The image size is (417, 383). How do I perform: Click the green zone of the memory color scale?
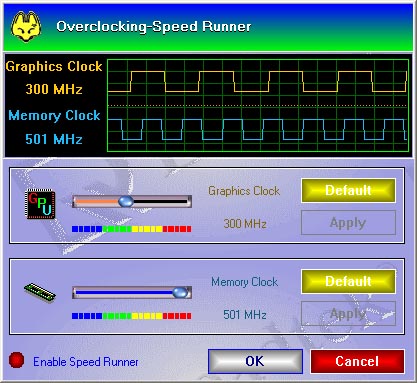point(117,316)
